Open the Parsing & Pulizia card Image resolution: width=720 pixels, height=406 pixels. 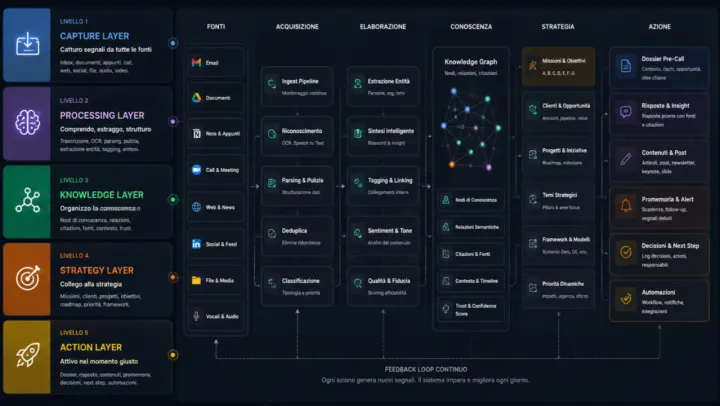click(297, 186)
